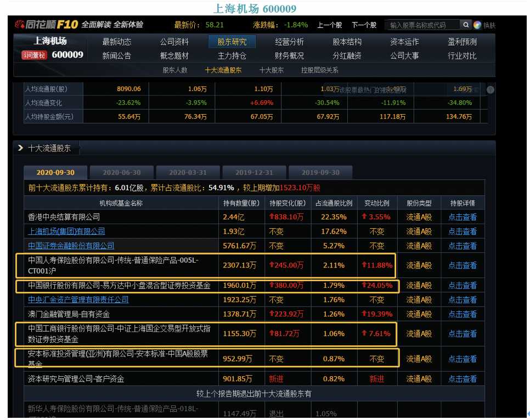This screenshot has width=530, height=420.
Task: Click the search magnifier icon
Action: pyautogui.click(x=466, y=25)
